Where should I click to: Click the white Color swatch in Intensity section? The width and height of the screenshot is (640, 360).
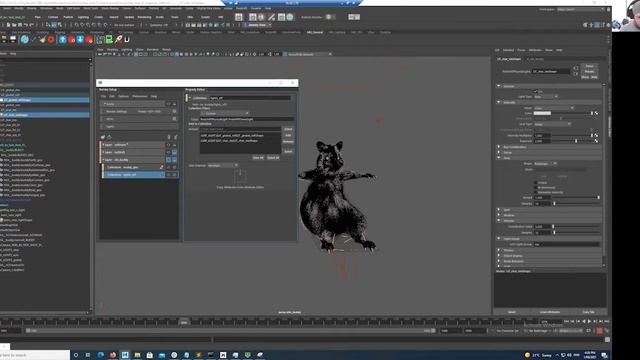[542, 113]
